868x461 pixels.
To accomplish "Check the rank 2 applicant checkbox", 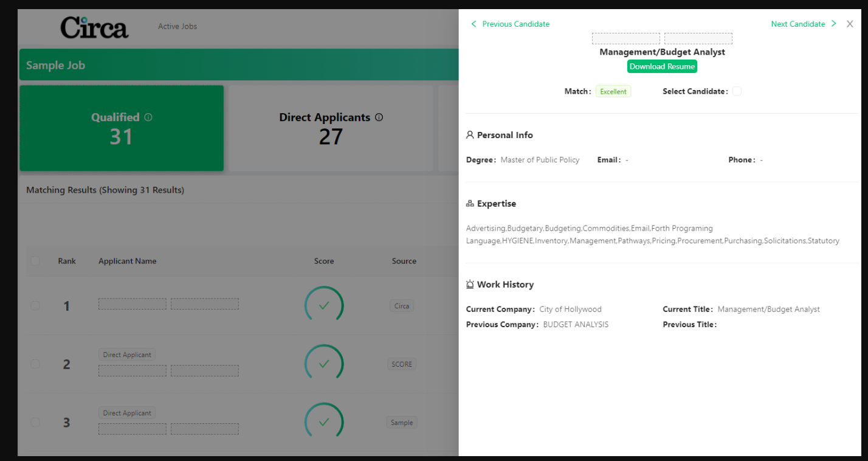I will pos(35,364).
